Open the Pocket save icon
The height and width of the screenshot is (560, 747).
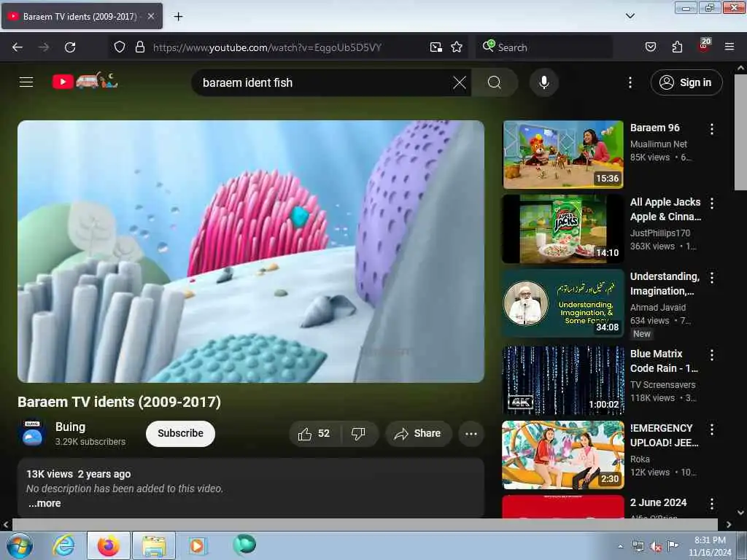click(x=651, y=47)
